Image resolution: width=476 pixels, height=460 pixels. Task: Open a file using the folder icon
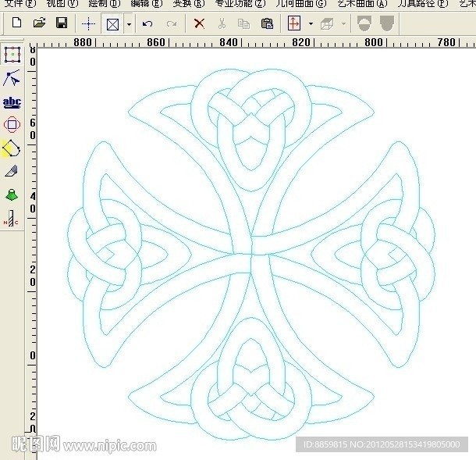point(39,23)
